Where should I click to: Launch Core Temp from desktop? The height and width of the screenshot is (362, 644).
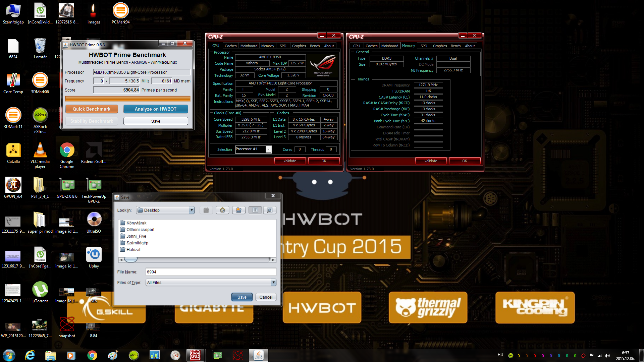coord(13,83)
